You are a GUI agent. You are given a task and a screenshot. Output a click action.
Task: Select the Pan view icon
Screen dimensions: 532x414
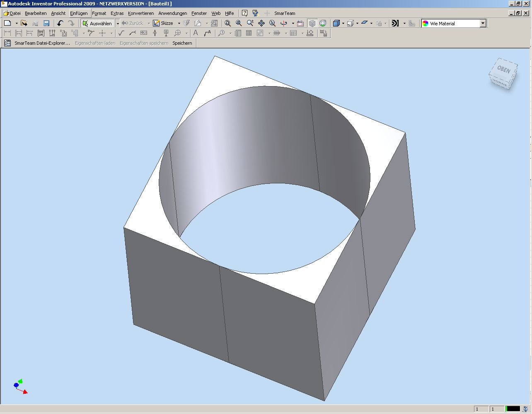point(261,24)
